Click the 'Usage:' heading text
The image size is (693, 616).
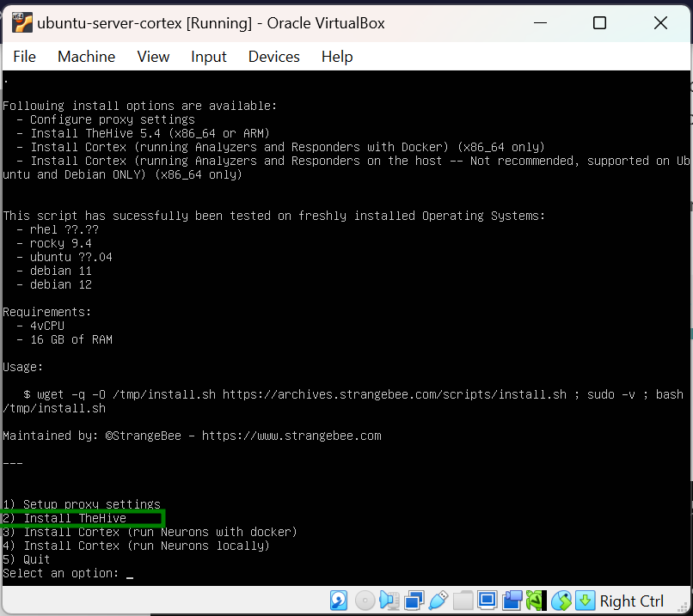[x=22, y=367]
